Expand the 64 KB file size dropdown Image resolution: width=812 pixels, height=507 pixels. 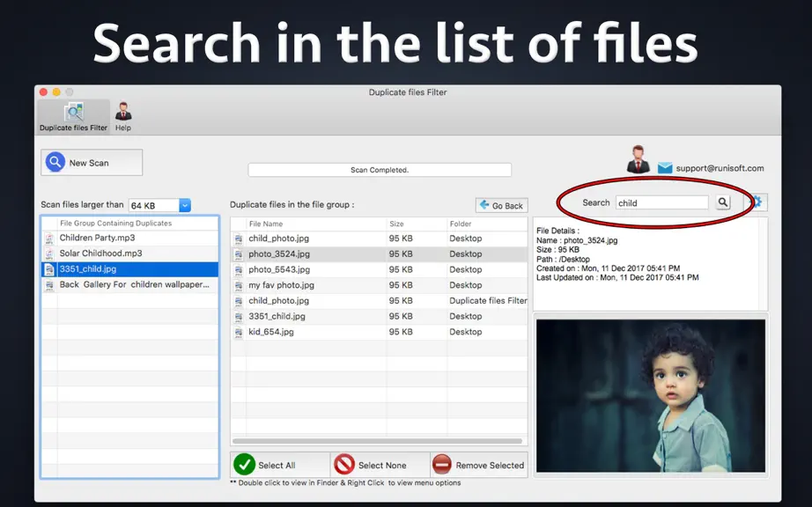tap(185, 205)
